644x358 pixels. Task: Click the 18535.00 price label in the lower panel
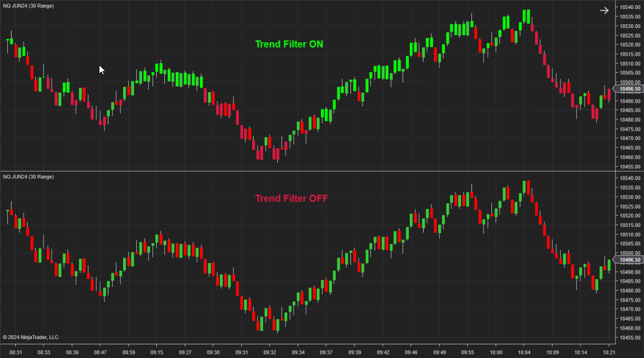tap(630, 187)
